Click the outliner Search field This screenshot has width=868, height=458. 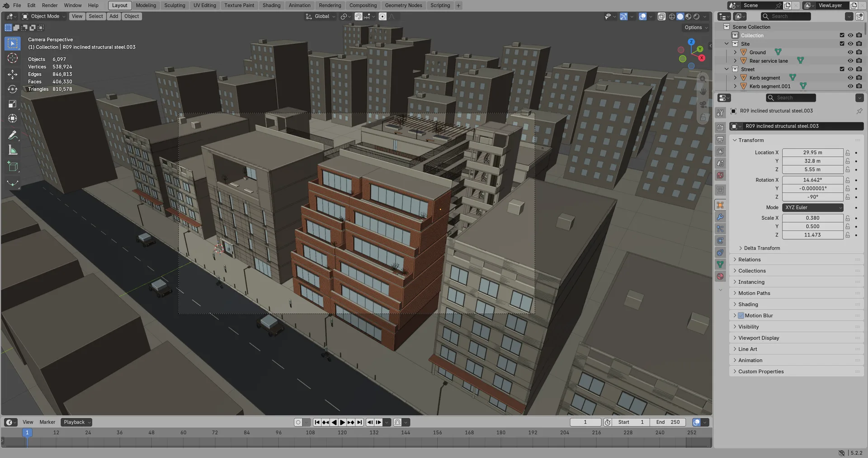click(x=786, y=16)
